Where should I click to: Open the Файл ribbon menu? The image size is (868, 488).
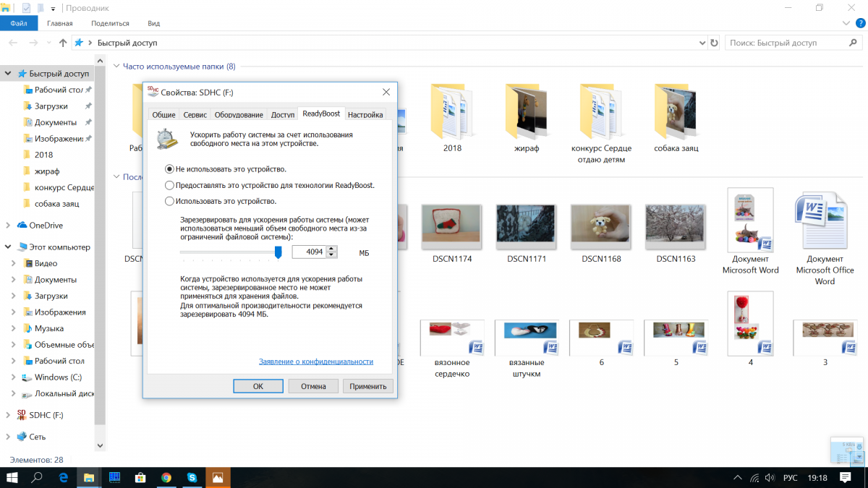19,23
